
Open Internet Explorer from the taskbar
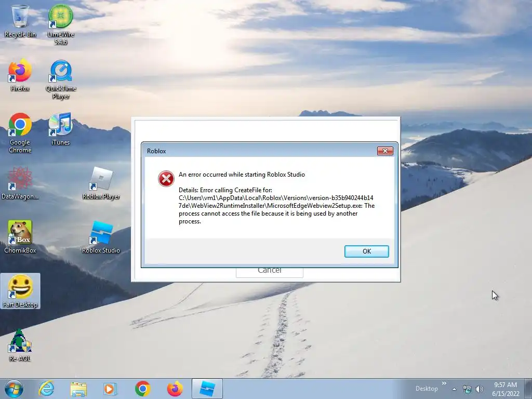pos(46,389)
